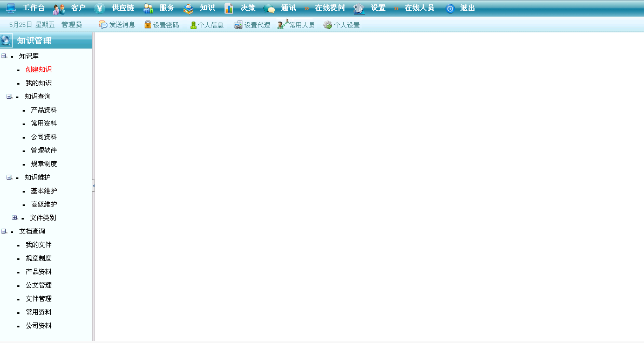Click the sidebar collapse splitter handle
This screenshot has width=644, height=343.
pyautogui.click(x=93, y=186)
